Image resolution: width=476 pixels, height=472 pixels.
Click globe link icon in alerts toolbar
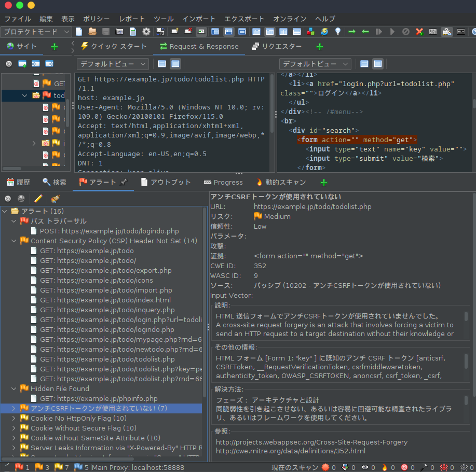click(x=21, y=199)
